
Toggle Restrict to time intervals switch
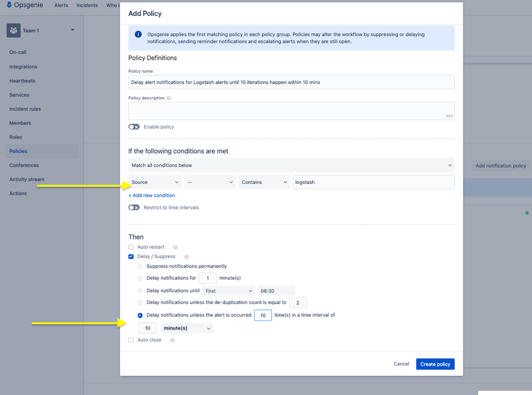coord(134,207)
